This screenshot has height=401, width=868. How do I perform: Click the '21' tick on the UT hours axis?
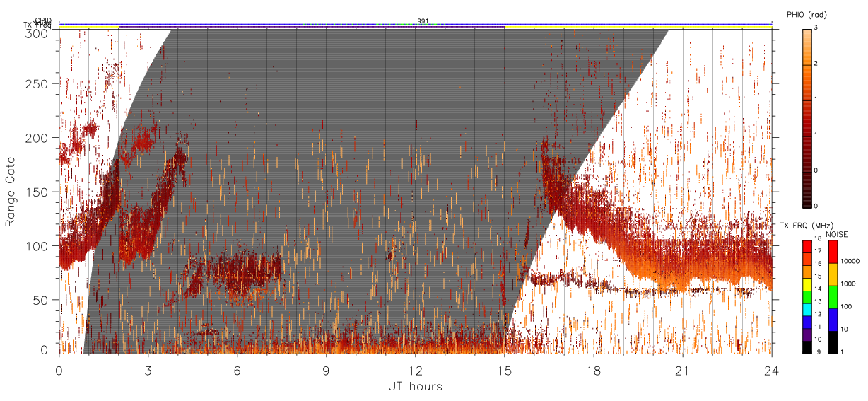pyautogui.click(x=683, y=370)
